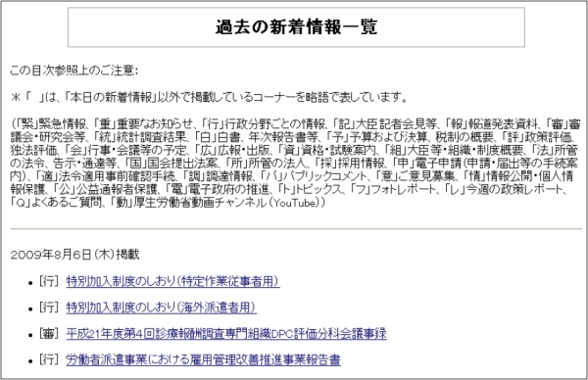
Task: Open 労働者派遣事業における雇用管理改善推進事業報告書 link
Action: tap(203, 360)
